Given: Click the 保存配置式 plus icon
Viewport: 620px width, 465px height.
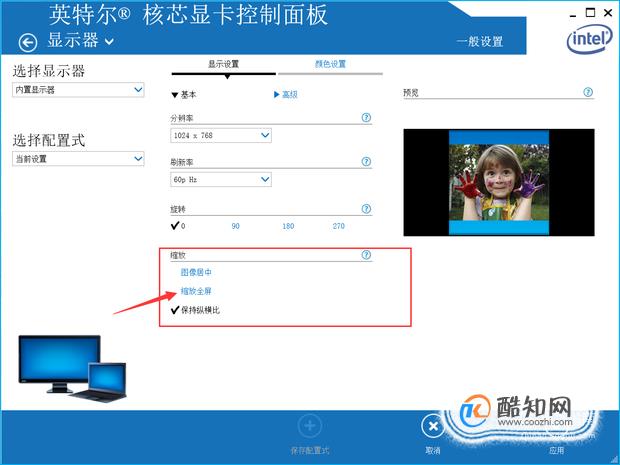Looking at the screenshot, I should tap(310, 426).
